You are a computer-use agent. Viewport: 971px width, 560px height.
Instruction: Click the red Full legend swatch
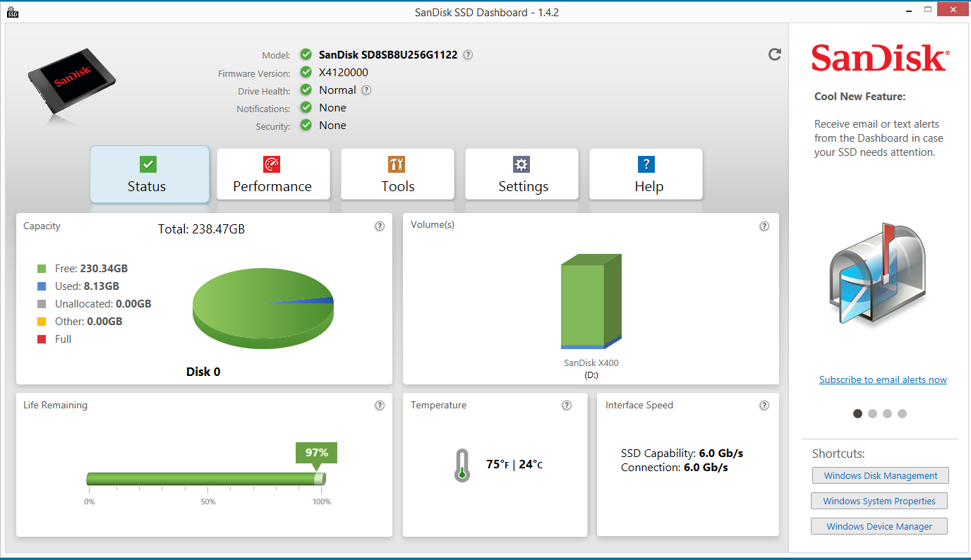point(42,339)
